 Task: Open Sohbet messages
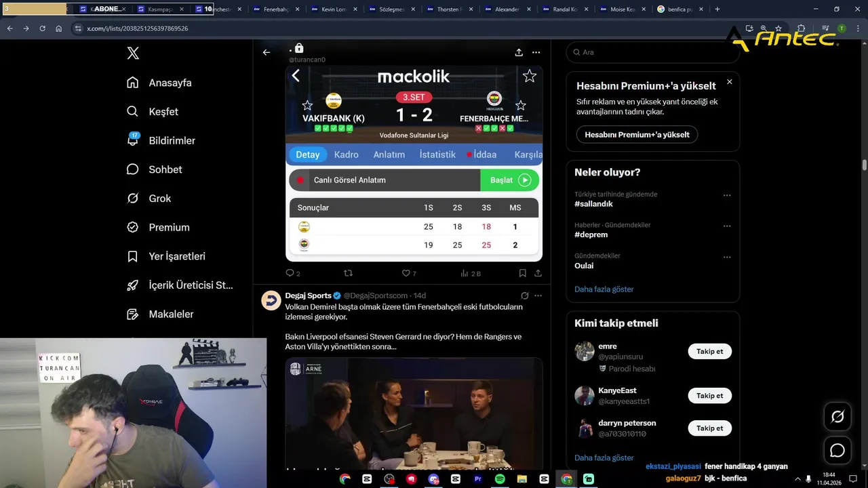[154, 169]
